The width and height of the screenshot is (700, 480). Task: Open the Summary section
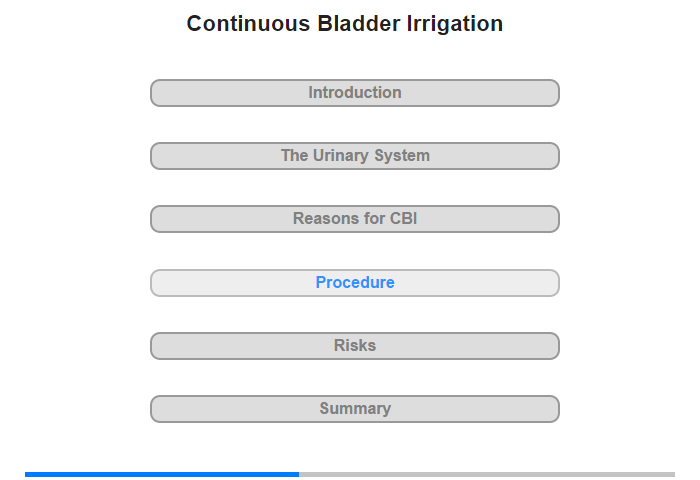[x=354, y=409]
